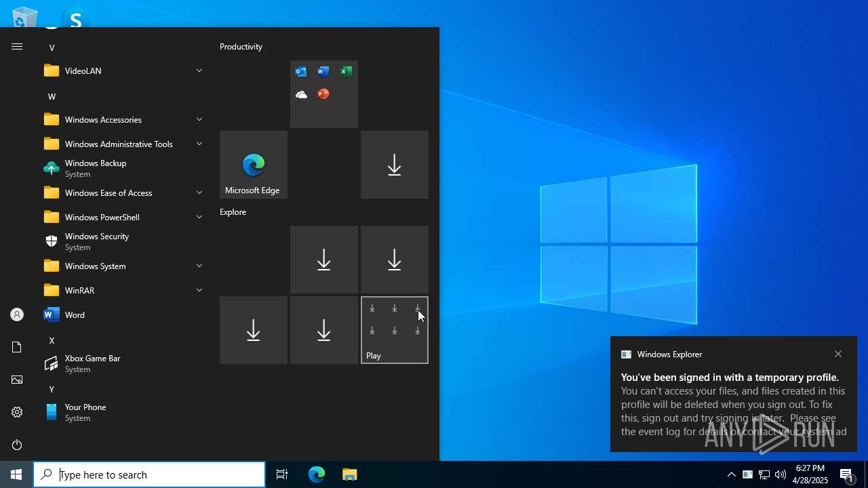Expand Windows Ease of Access folder

123,192
